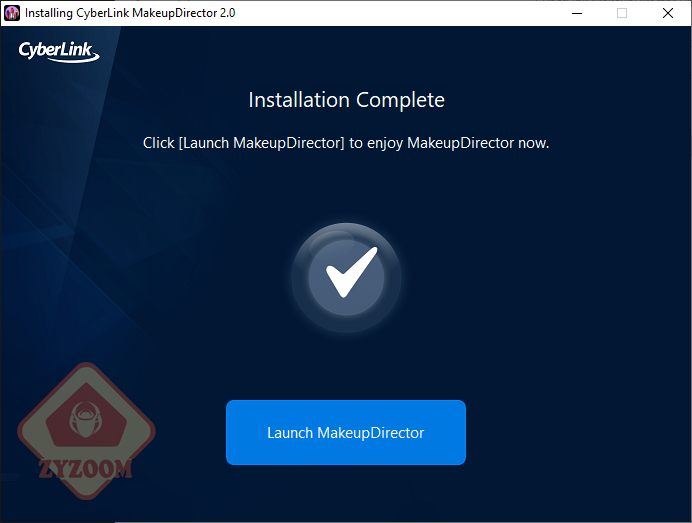Minimize the installer window
Viewport: 692px width, 523px height.
click(x=577, y=13)
